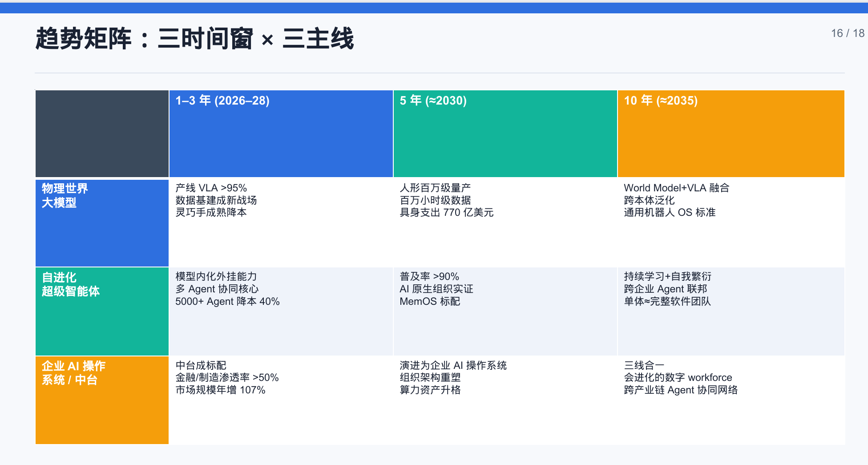Image resolution: width=868 pixels, height=465 pixels.
Task: Click the text 市场规模年增 107%
Action: [220, 390]
